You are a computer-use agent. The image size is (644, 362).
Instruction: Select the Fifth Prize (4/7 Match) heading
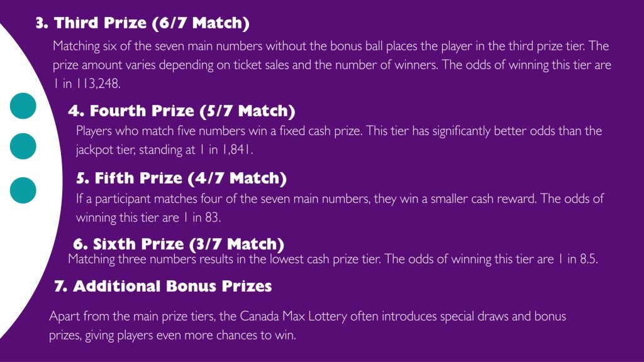pyautogui.click(x=181, y=178)
